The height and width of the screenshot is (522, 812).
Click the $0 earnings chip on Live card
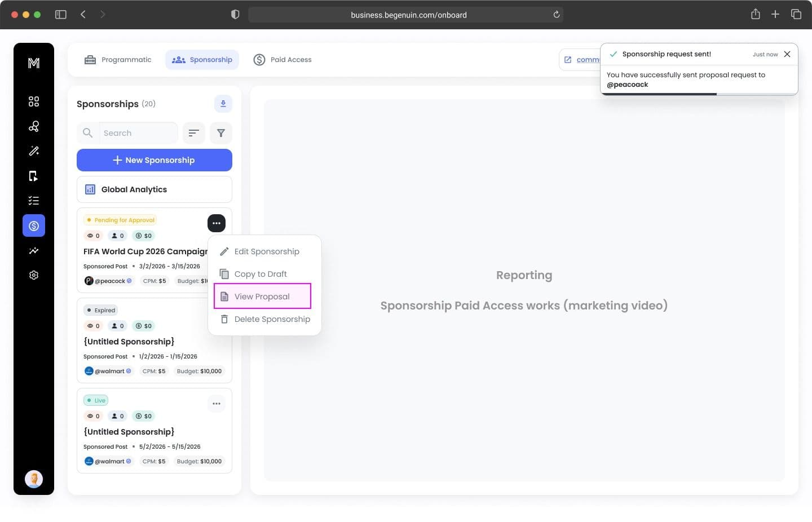[143, 416]
